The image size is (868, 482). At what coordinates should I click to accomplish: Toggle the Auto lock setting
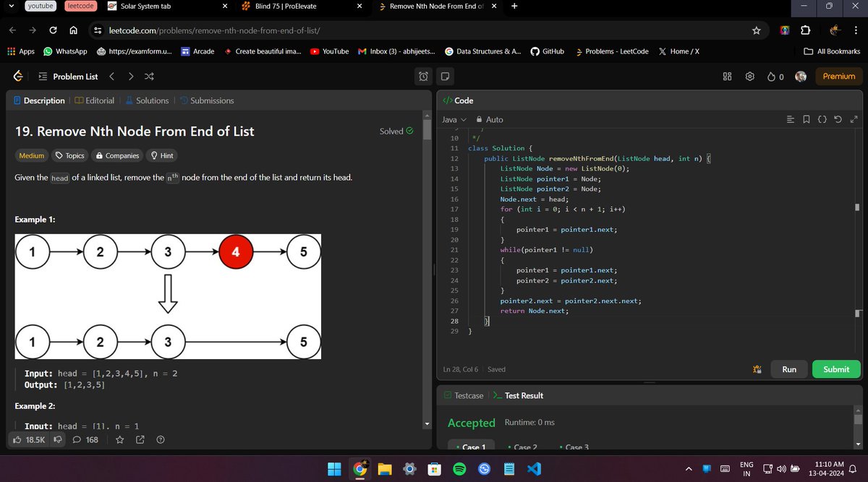490,119
